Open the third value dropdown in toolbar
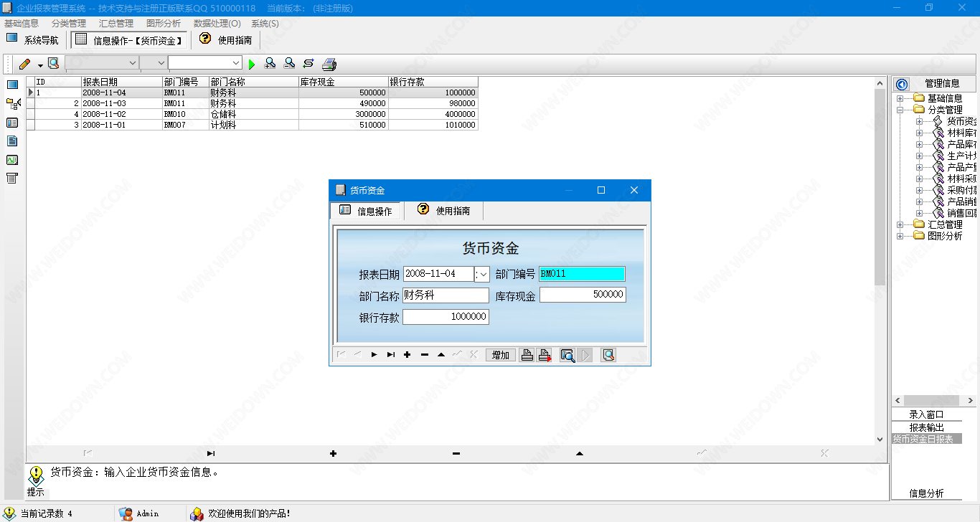Viewport: 980px width, 522px height. click(x=236, y=63)
